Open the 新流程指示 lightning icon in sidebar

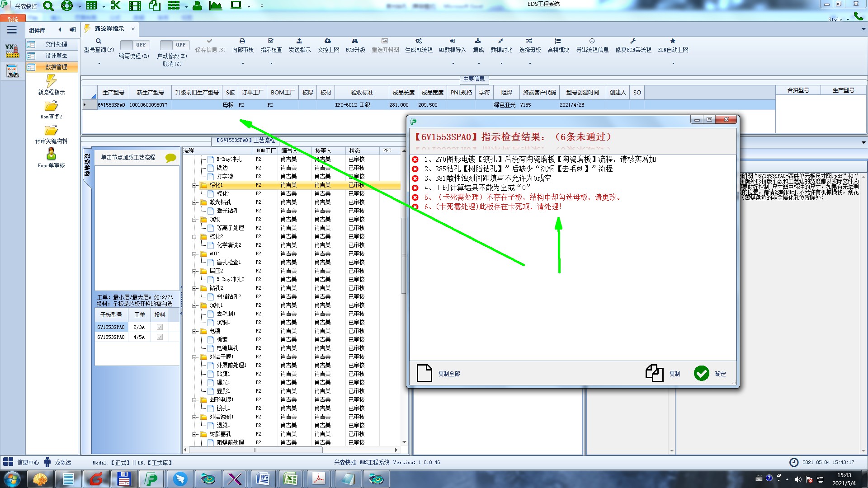pyautogui.click(x=51, y=81)
